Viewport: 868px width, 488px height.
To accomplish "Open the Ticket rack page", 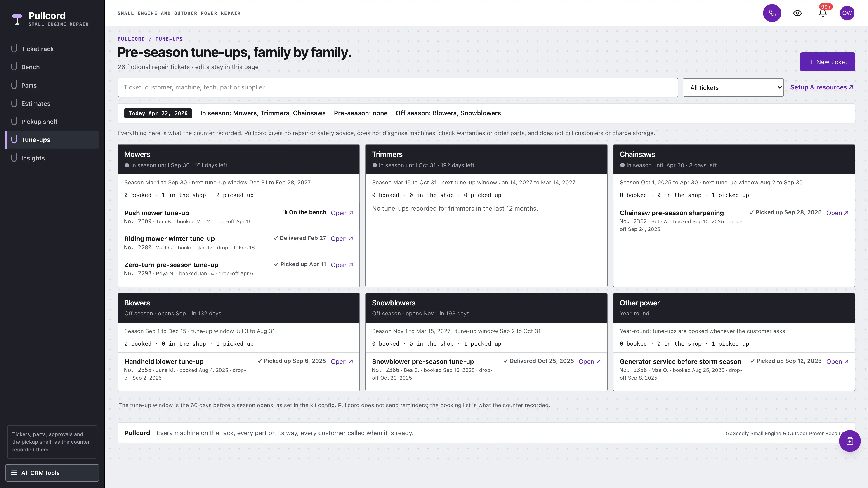I will click(x=52, y=49).
